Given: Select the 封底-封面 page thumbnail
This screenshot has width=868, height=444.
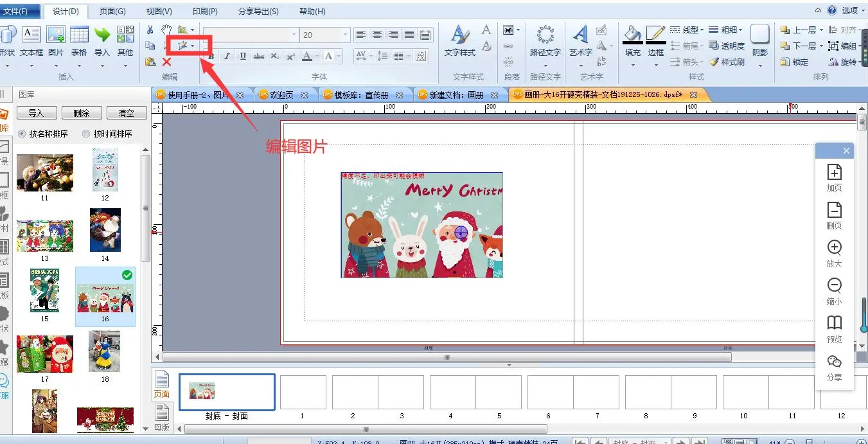Looking at the screenshot, I should pyautogui.click(x=227, y=392).
